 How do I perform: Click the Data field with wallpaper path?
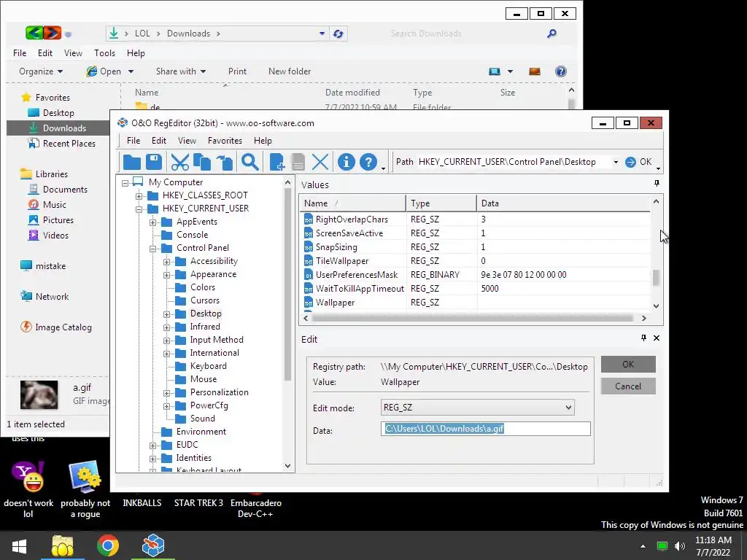pyautogui.click(x=485, y=429)
